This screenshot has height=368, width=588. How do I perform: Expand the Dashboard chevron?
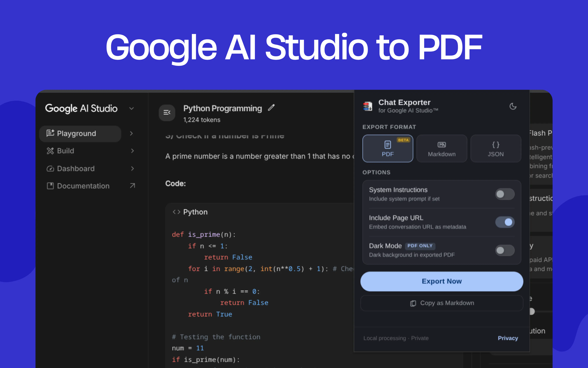click(x=132, y=168)
